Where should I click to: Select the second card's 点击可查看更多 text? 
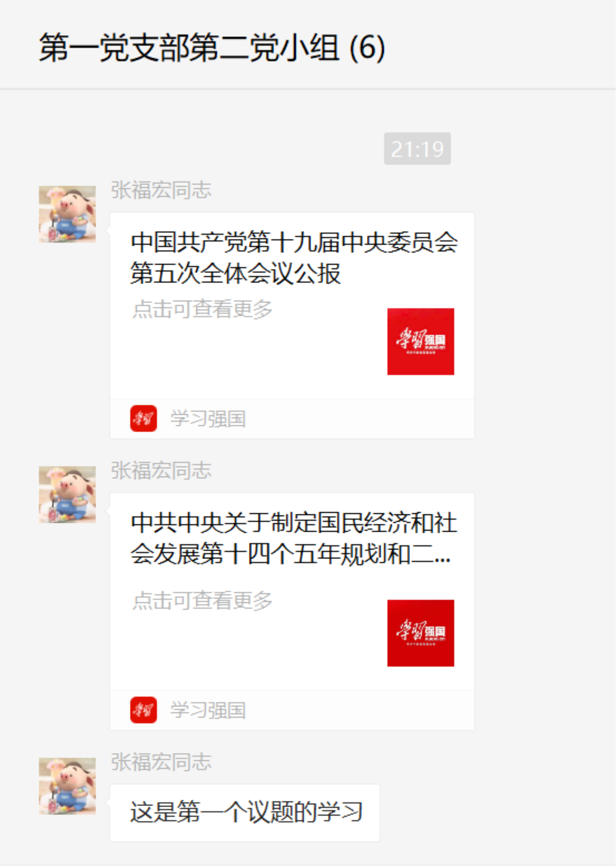(203, 601)
